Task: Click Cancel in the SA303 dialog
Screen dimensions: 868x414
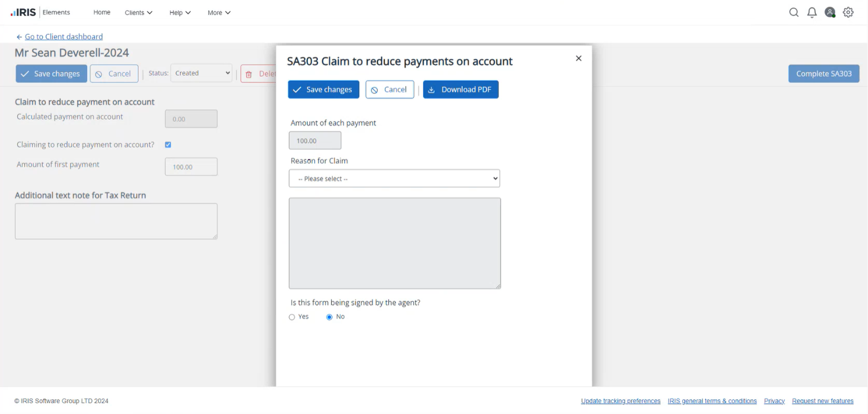Action: click(390, 89)
